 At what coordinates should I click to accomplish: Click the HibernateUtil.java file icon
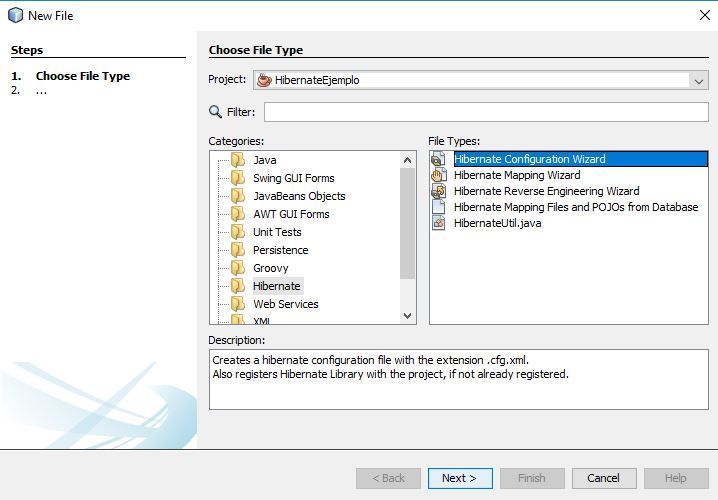(x=439, y=223)
